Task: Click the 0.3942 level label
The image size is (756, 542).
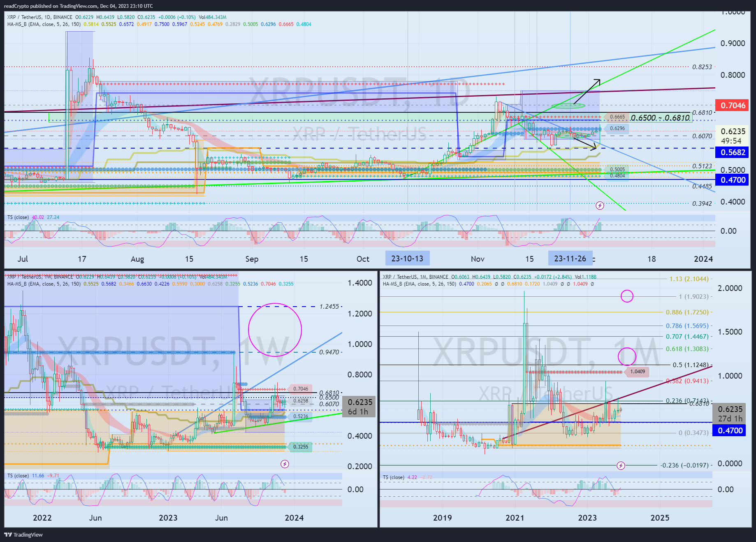Action: coord(702,203)
